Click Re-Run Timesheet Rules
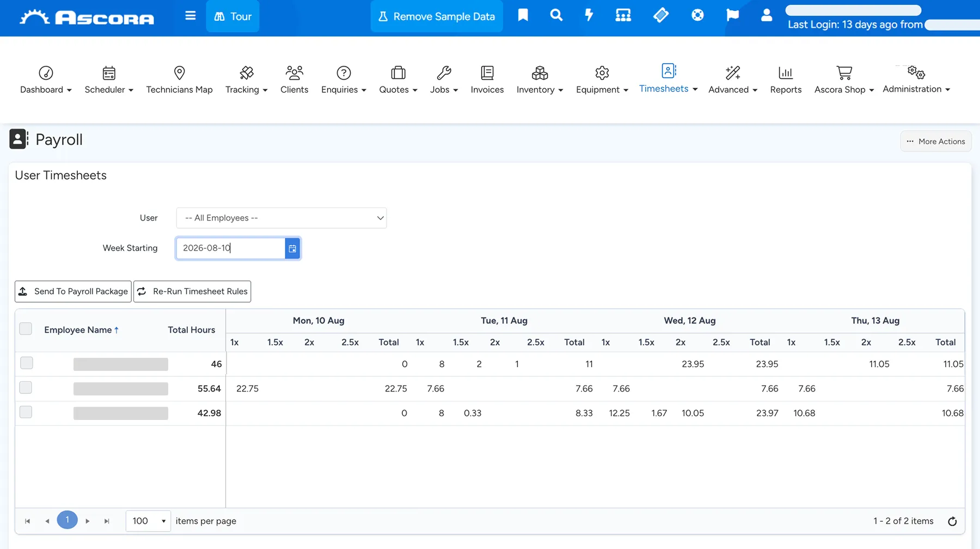Screen dimensions: 980x549 [x=192, y=291]
